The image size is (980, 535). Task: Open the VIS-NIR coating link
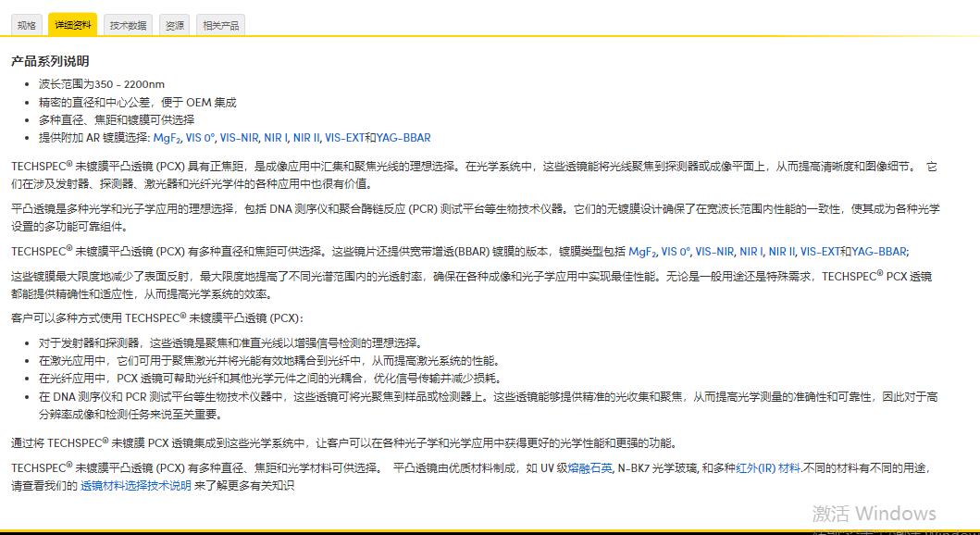(240, 141)
